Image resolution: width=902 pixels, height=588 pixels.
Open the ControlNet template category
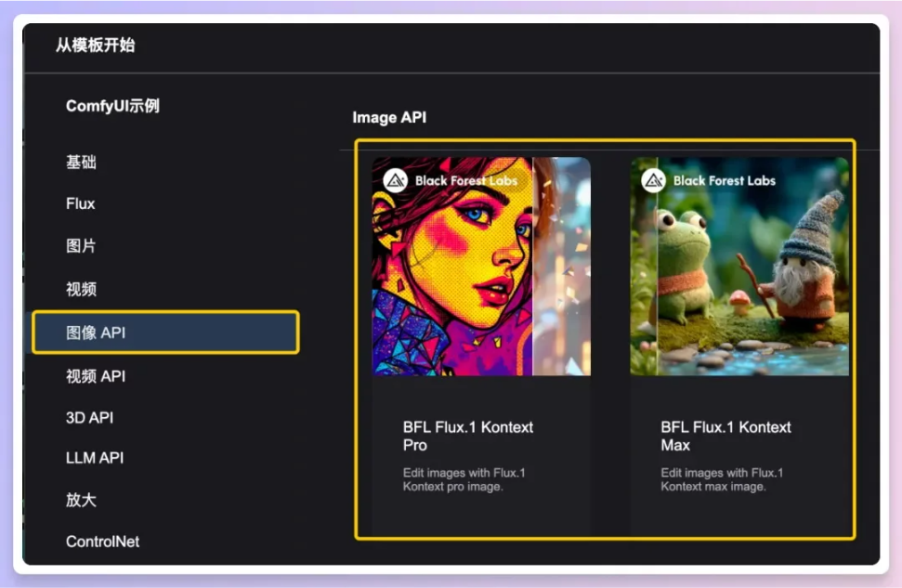(x=102, y=542)
